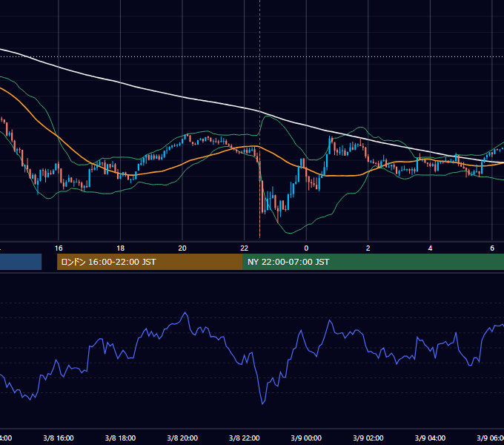The height and width of the screenshot is (445, 504).
Task: Click the 0 hour label on price chart axis
Action: [x=306, y=248]
